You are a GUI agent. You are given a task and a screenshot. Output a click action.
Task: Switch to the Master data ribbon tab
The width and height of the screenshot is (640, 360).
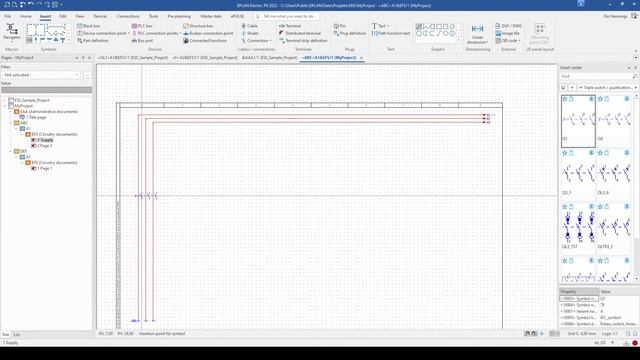tap(211, 16)
